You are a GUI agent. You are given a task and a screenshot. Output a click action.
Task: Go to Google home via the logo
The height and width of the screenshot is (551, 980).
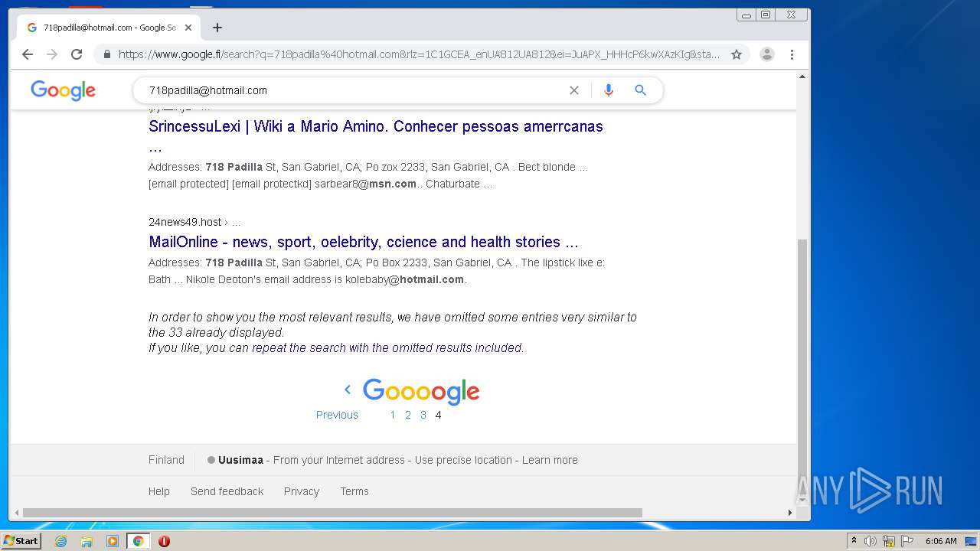(x=63, y=90)
